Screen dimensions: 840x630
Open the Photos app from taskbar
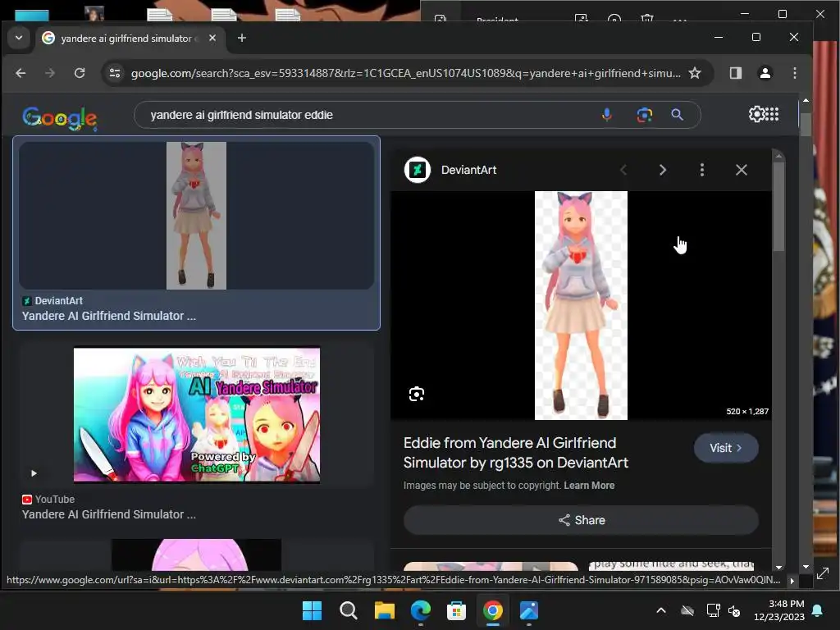tap(529, 610)
